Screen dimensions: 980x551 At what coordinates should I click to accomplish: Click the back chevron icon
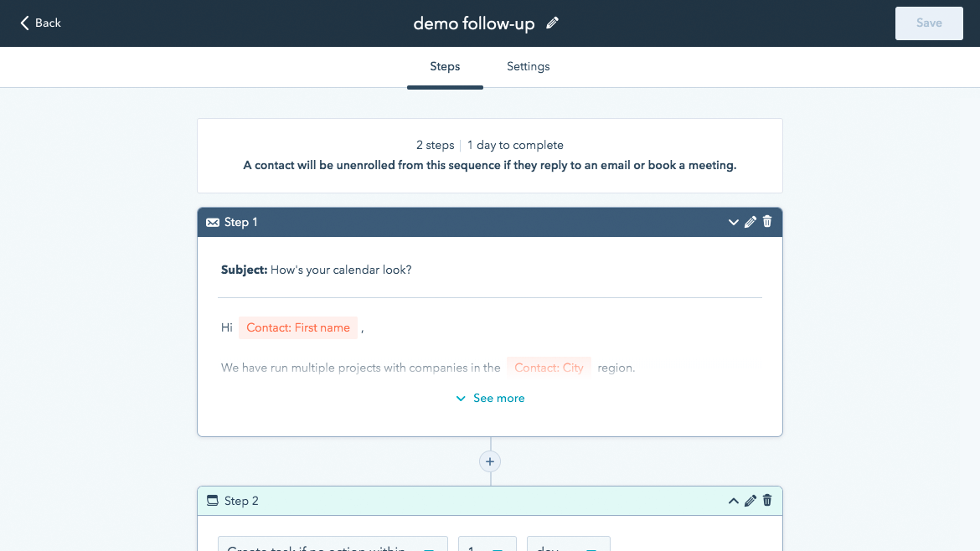pyautogui.click(x=23, y=23)
